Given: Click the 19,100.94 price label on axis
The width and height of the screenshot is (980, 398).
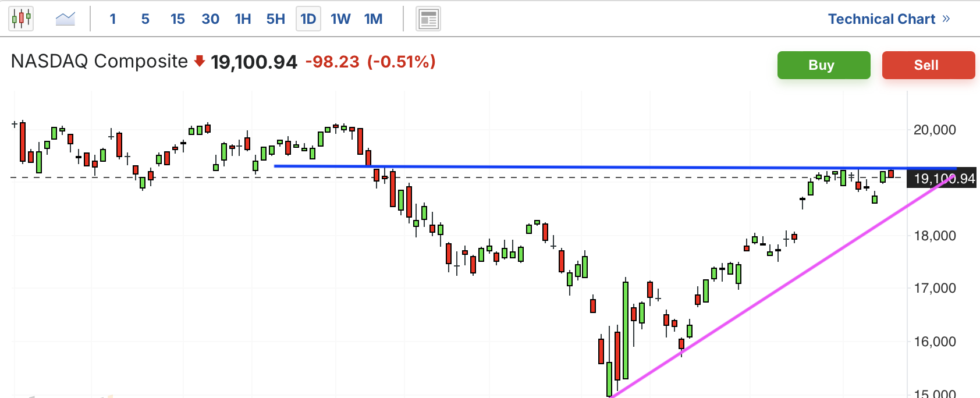Looking at the screenshot, I should 943,179.
